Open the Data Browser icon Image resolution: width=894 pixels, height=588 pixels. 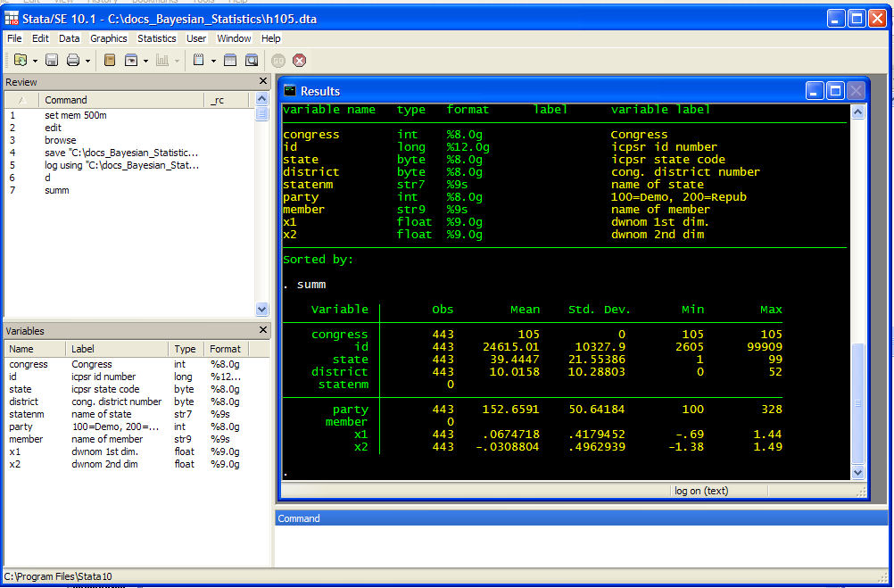pos(252,61)
